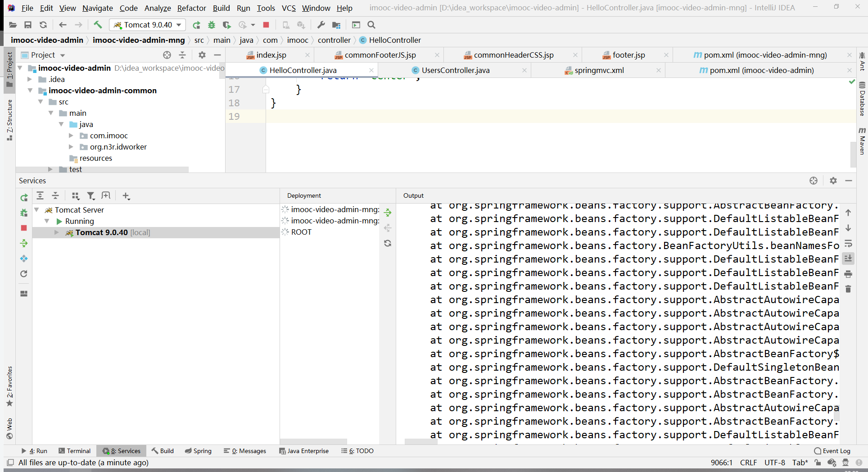Image resolution: width=868 pixels, height=472 pixels.
Task: Stop the Tomcat server in Services sidebar
Action: click(x=24, y=228)
